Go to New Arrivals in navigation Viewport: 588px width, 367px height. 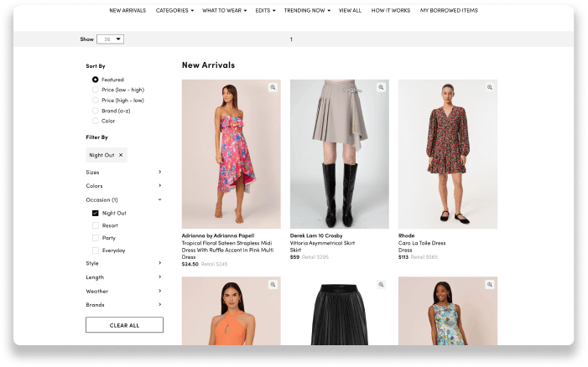(x=127, y=11)
